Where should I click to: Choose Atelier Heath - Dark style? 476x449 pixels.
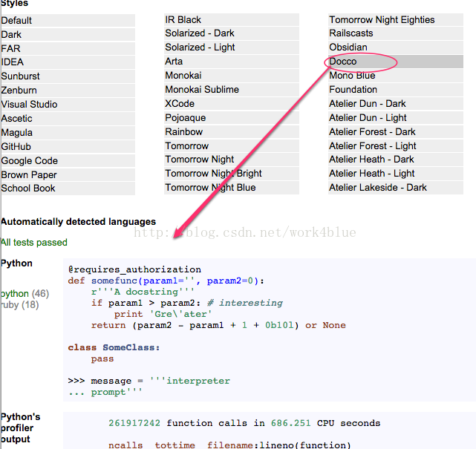396,160
